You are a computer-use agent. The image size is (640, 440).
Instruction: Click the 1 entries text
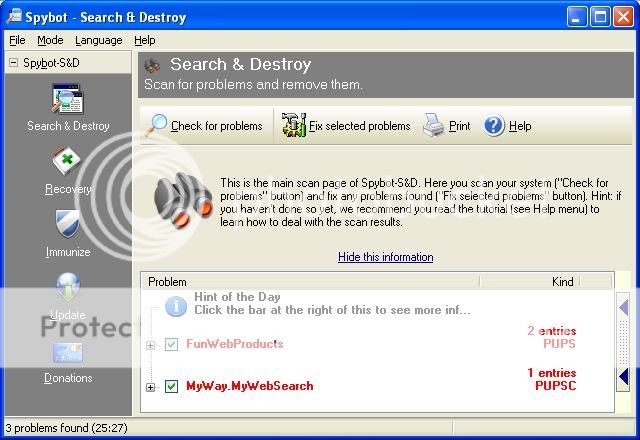[551, 373]
